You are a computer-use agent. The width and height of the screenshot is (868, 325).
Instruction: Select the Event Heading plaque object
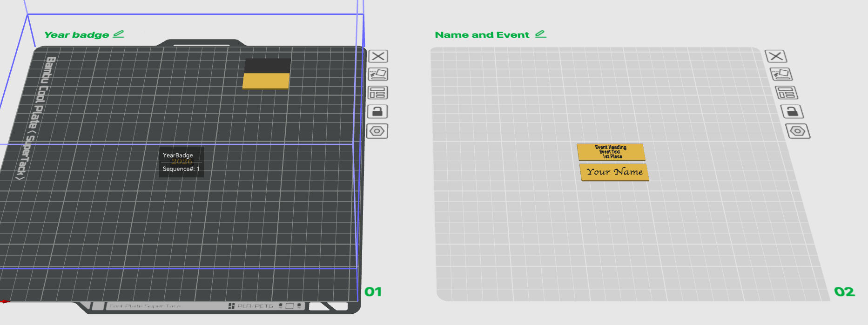coord(611,152)
